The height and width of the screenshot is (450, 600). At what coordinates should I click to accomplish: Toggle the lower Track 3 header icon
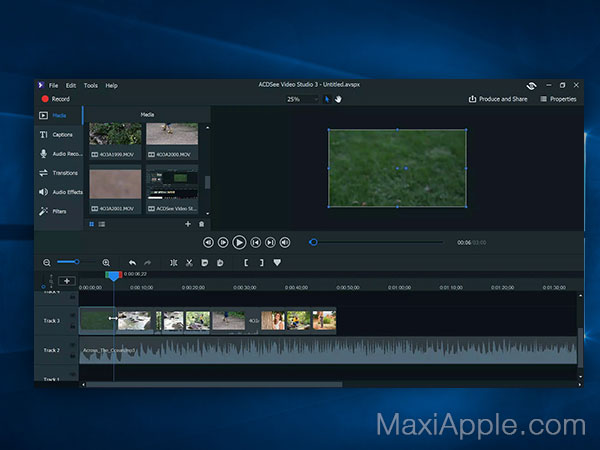click(x=72, y=326)
